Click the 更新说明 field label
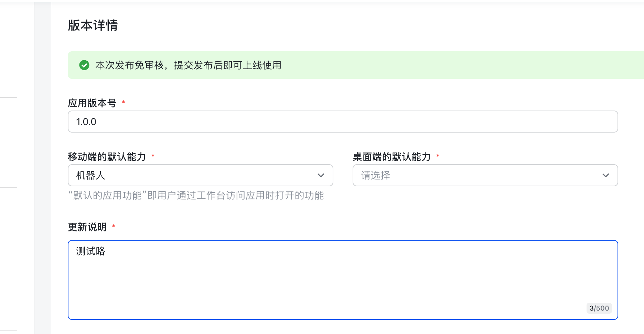 click(x=87, y=227)
